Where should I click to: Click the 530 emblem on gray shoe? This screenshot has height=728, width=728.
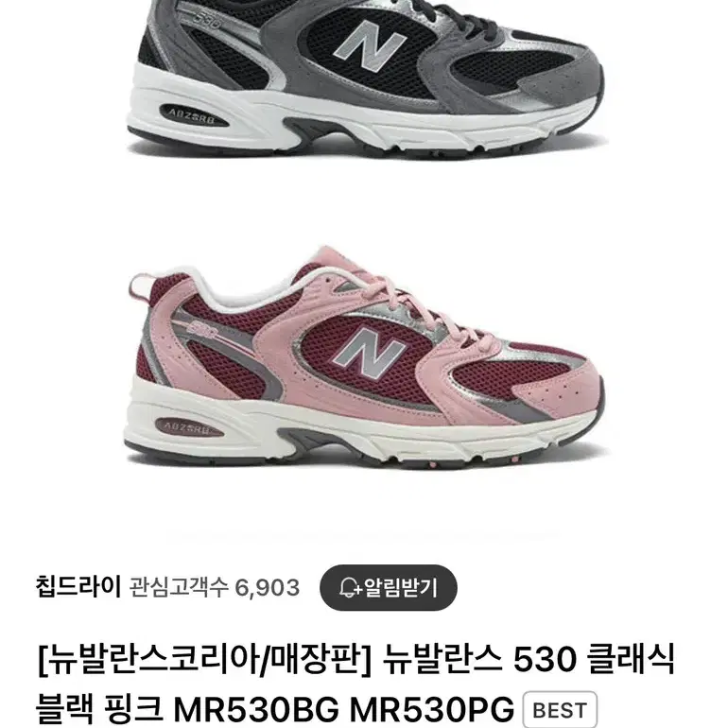[207, 21]
